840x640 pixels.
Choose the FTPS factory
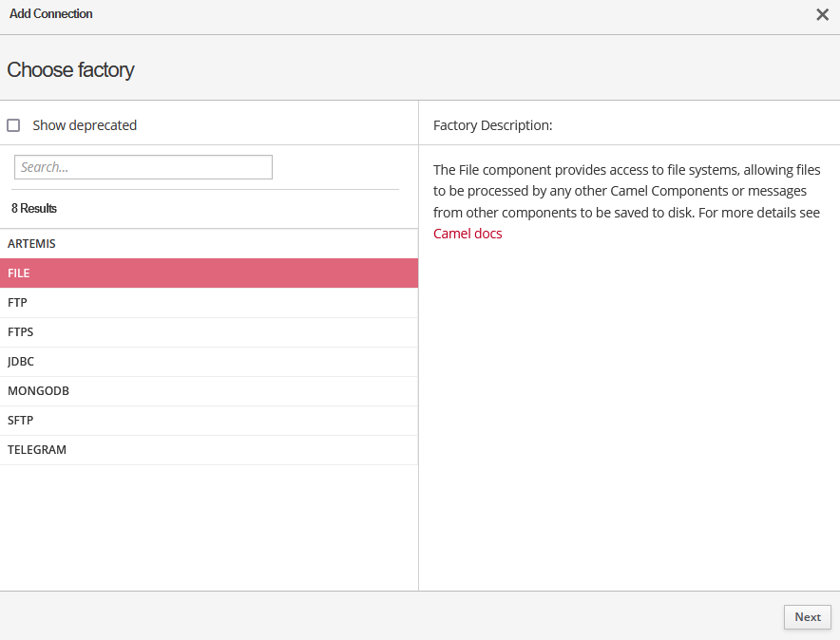(x=20, y=331)
